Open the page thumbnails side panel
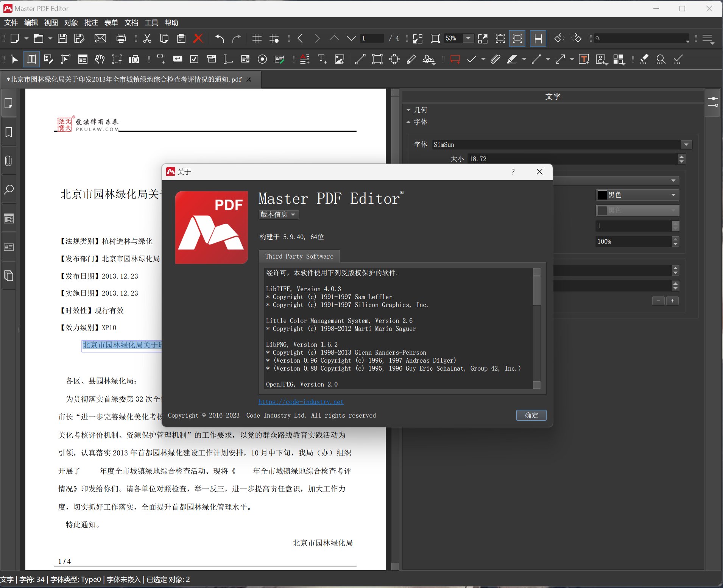Screen dimensions: 723x588 pyautogui.click(x=9, y=103)
